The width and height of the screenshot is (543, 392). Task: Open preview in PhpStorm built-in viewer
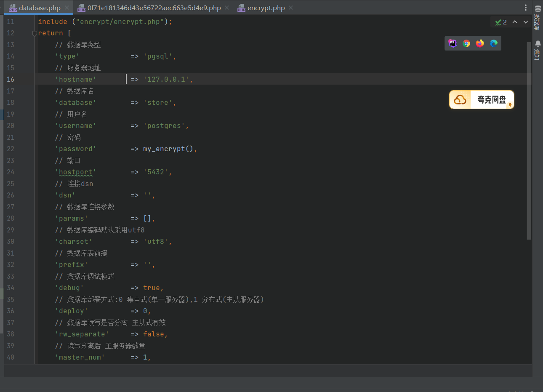452,43
